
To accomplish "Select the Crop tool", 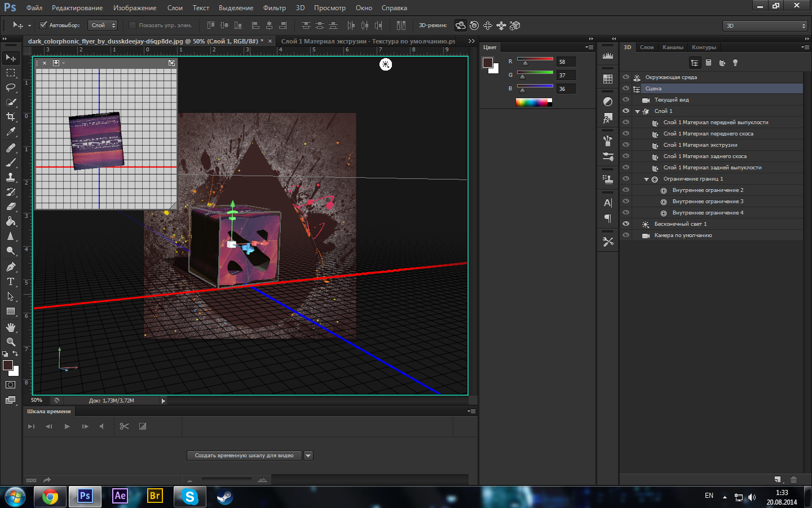I will (x=11, y=117).
